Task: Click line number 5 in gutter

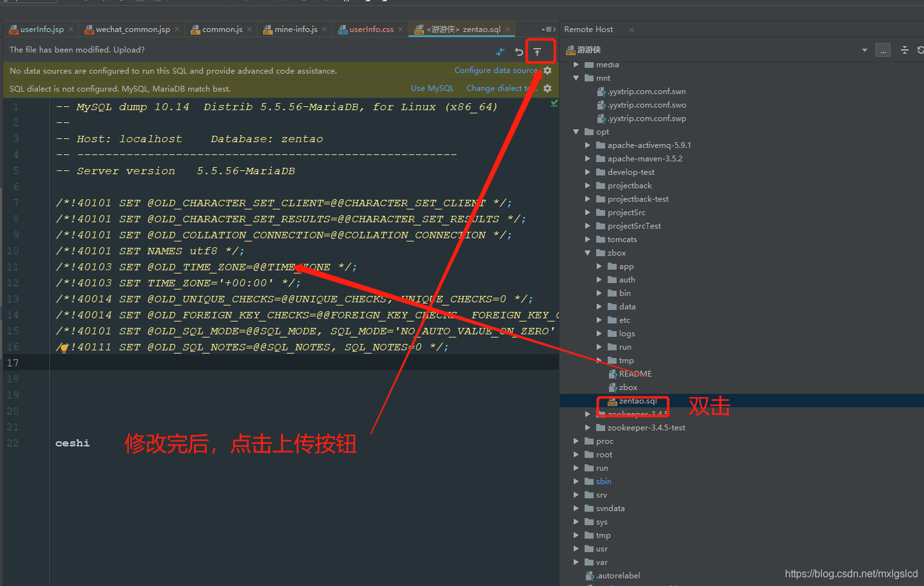Action: (16, 171)
